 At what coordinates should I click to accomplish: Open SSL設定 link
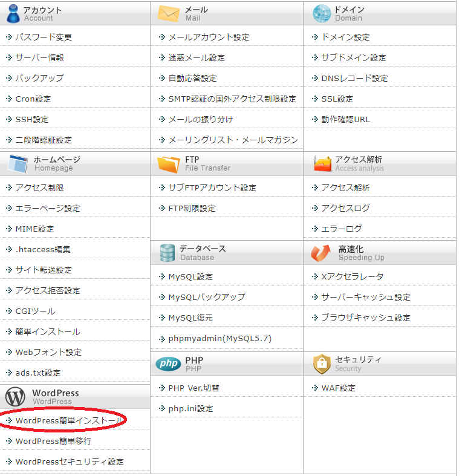coord(337,99)
